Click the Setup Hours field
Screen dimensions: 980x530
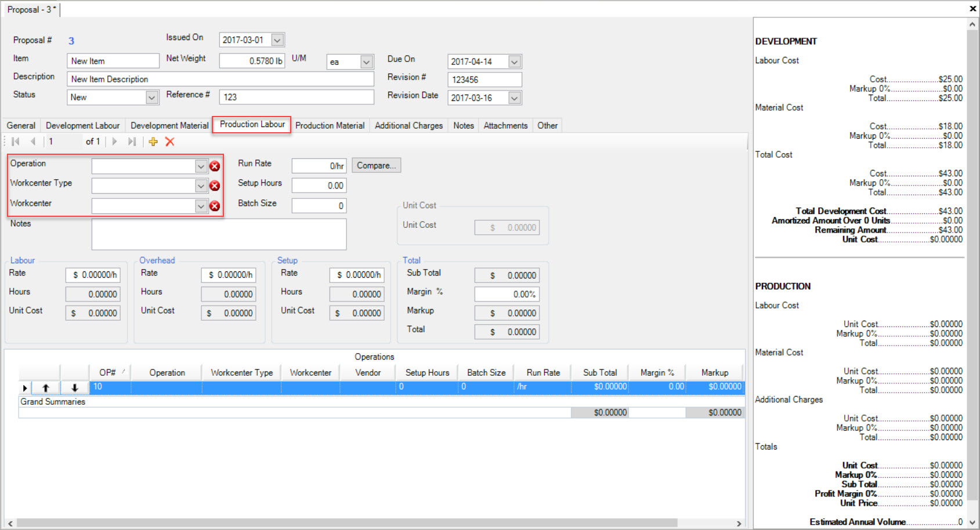319,186
